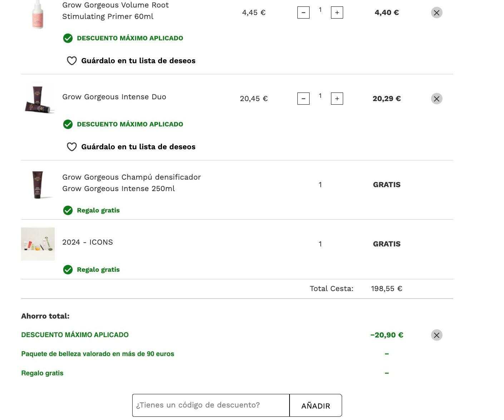Image resolution: width=504 pixels, height=420 pixels.
Task: Click green check icon beside Intense Duo discount
Action: 68,124
